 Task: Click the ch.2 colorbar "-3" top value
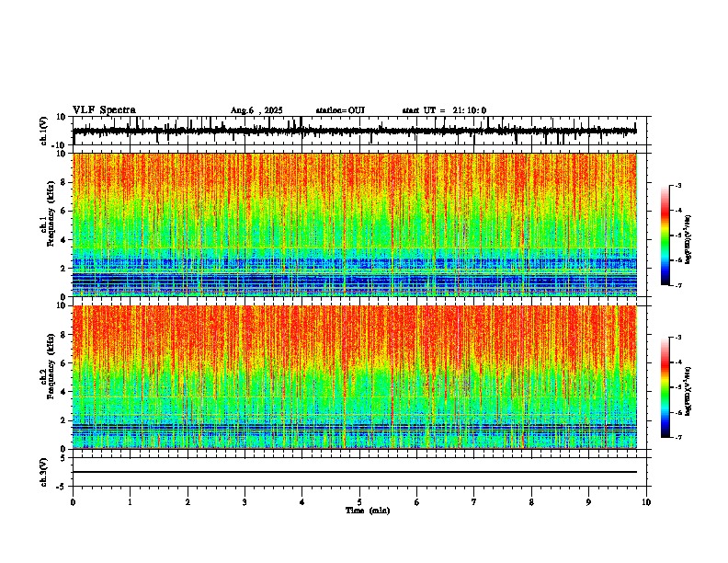pyautogui.click(x=678, y=338)
